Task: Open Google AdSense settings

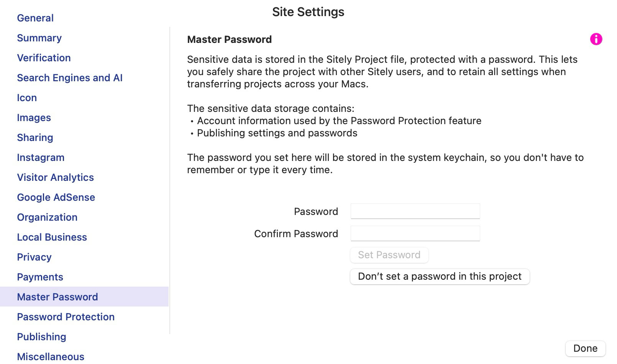Action: click(x=56, y=197)
